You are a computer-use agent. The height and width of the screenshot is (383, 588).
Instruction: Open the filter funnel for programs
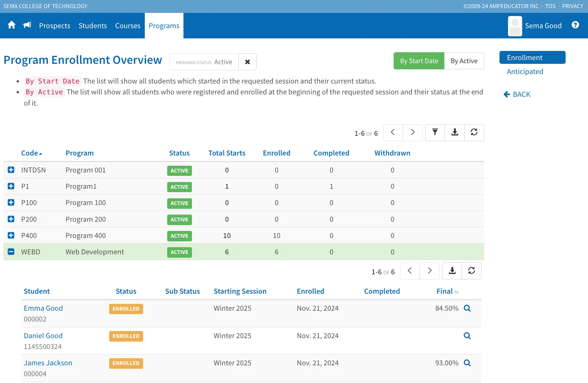pos(435,132)
